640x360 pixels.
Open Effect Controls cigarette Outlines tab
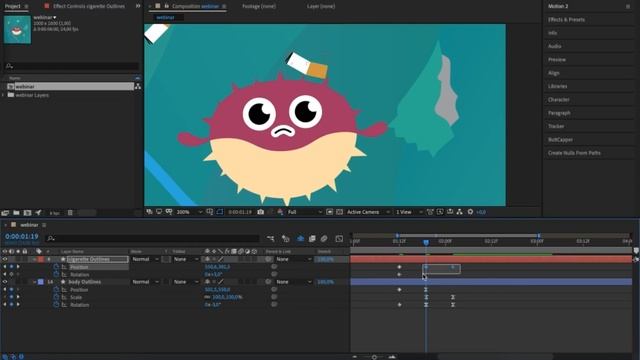[x=89, y=6]
